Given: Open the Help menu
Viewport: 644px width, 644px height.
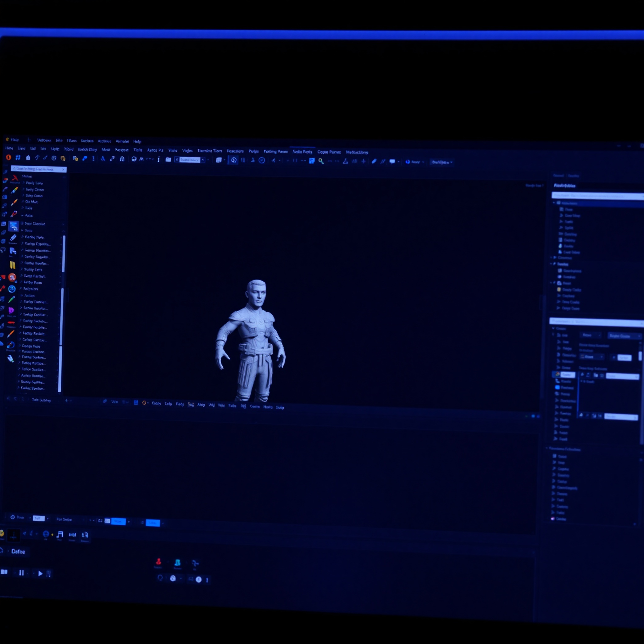Looking at the screenshot, I should point(137,141).
